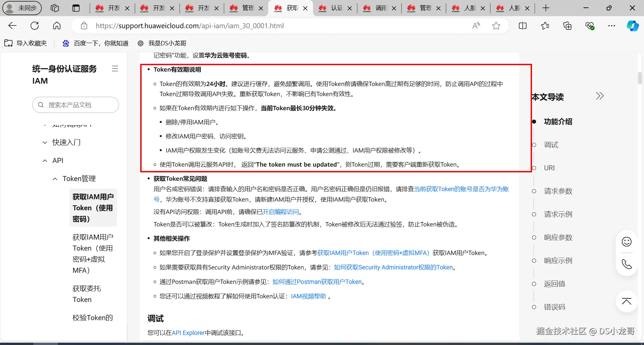Close the 调用 tab
The width and height of the screenshot is (644, 345).
pos(394,8)
